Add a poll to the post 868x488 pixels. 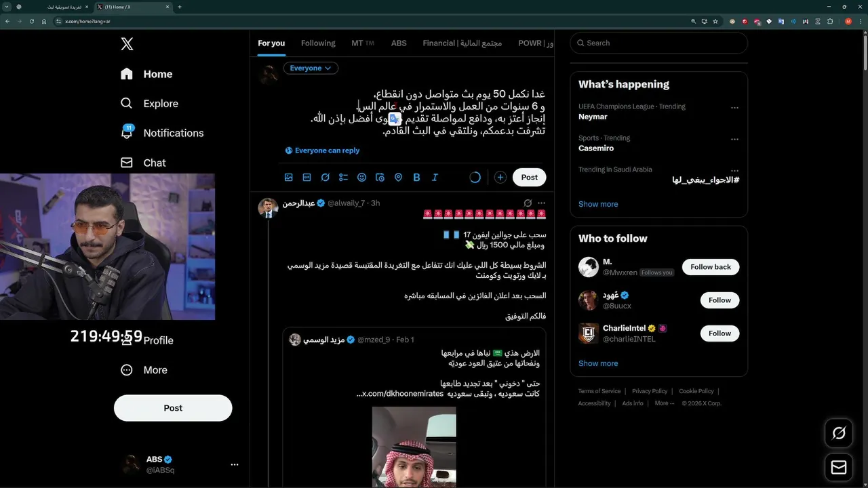[x=344, y=178]
